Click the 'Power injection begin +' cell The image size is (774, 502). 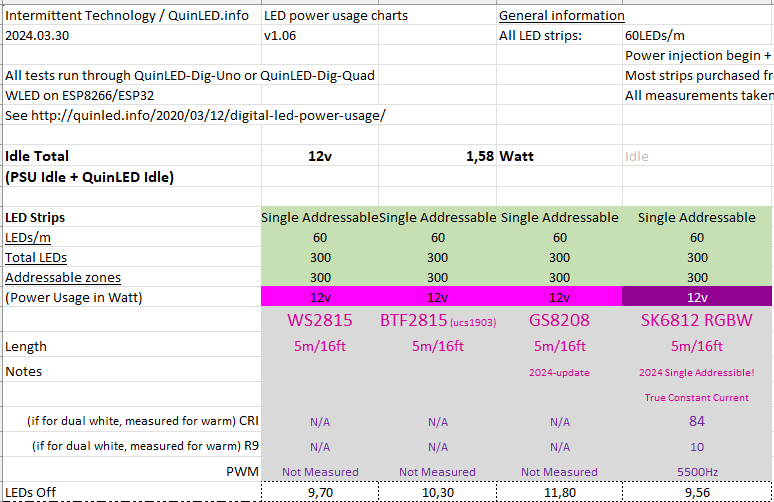pos(698,56)
